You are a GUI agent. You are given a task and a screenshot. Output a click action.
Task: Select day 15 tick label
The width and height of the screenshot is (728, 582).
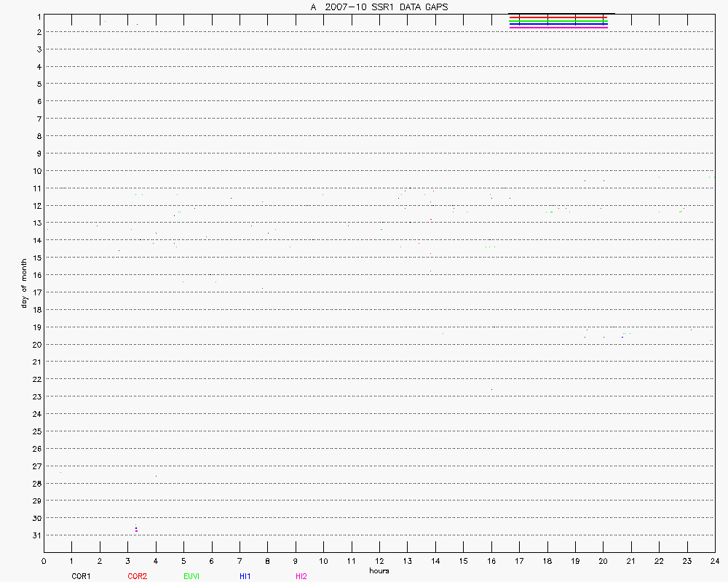(36, 258)
